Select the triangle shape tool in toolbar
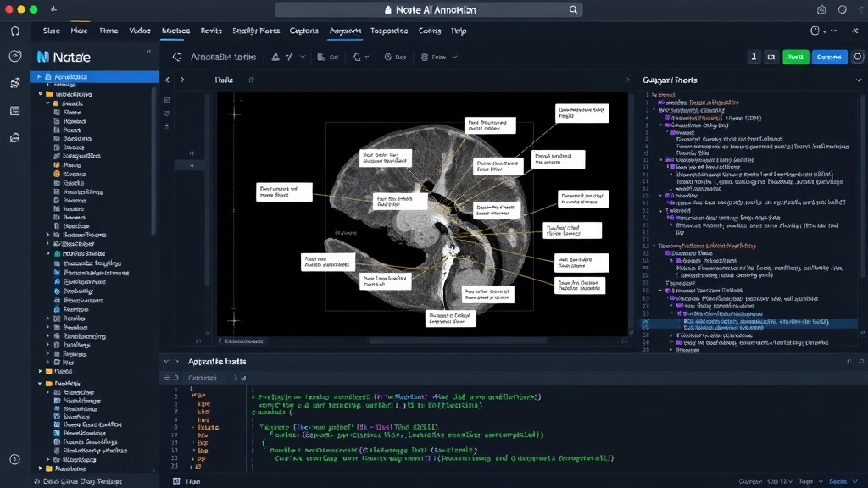This screenshot has height=488, width=868. point(275,57)
